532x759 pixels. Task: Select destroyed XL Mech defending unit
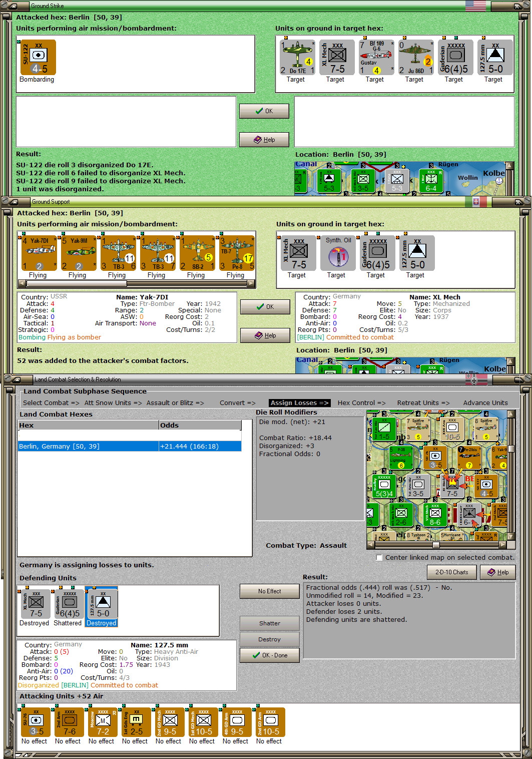[36, 604]
